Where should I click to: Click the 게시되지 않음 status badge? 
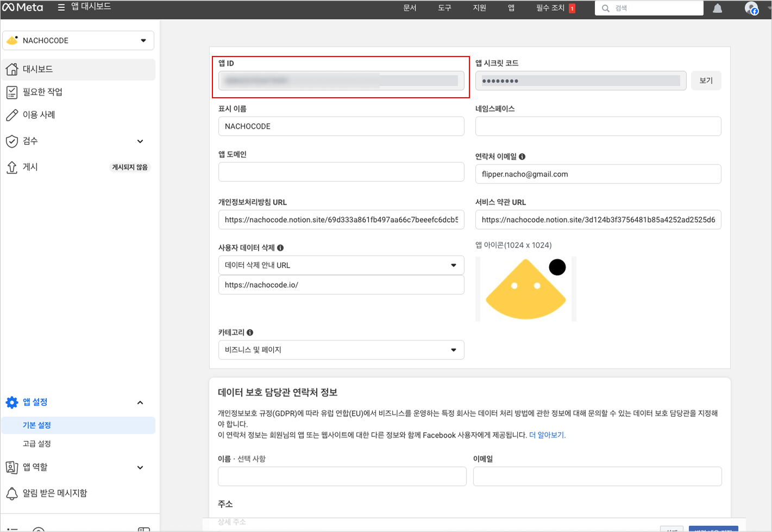(129, 167)
